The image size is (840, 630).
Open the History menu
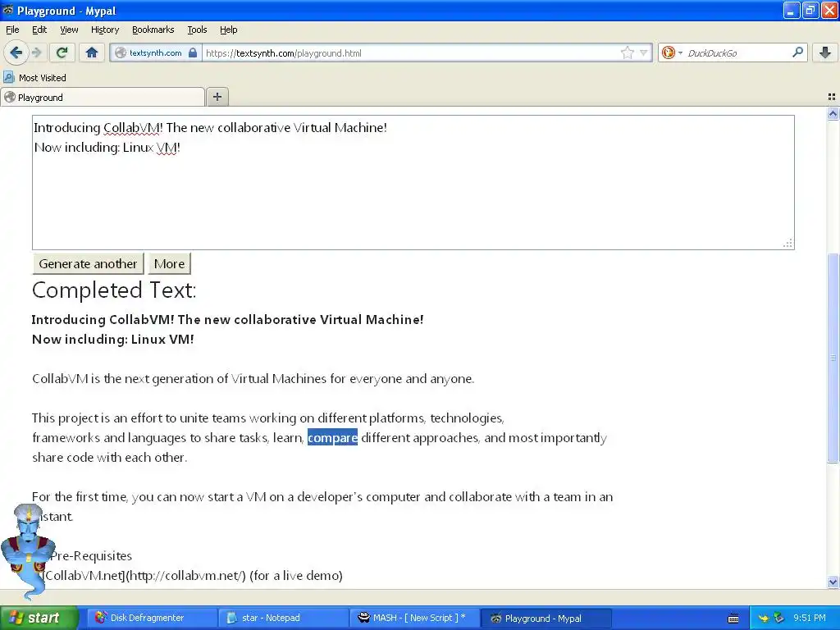coord(105,30)
